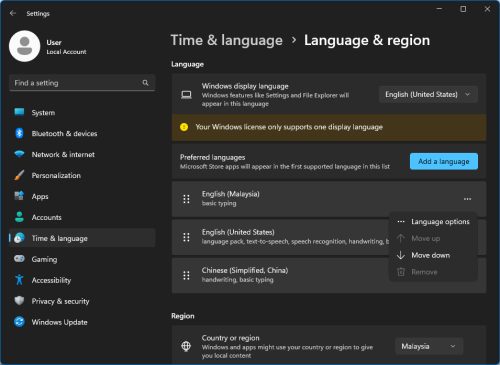Screen dimensions: 500x365
Task: Open Country or region Malaysia dropdown
Action: pyautogui.click(x=429, y=346)
